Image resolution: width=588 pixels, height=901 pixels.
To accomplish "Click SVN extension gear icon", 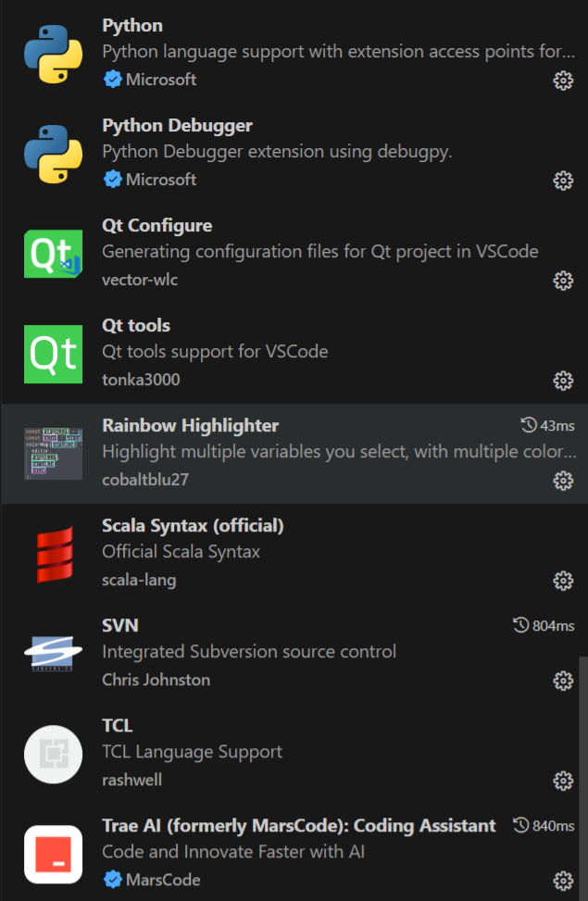I will click(563, 681).
